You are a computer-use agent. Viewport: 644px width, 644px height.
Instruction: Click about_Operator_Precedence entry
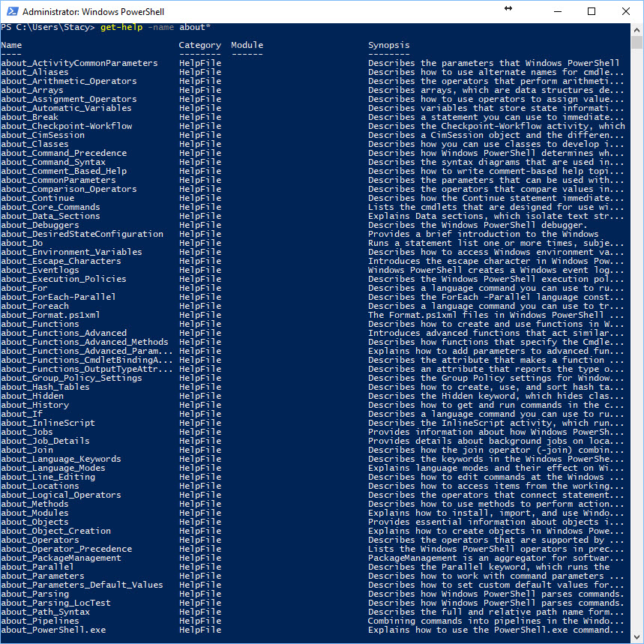pos(67,549)
